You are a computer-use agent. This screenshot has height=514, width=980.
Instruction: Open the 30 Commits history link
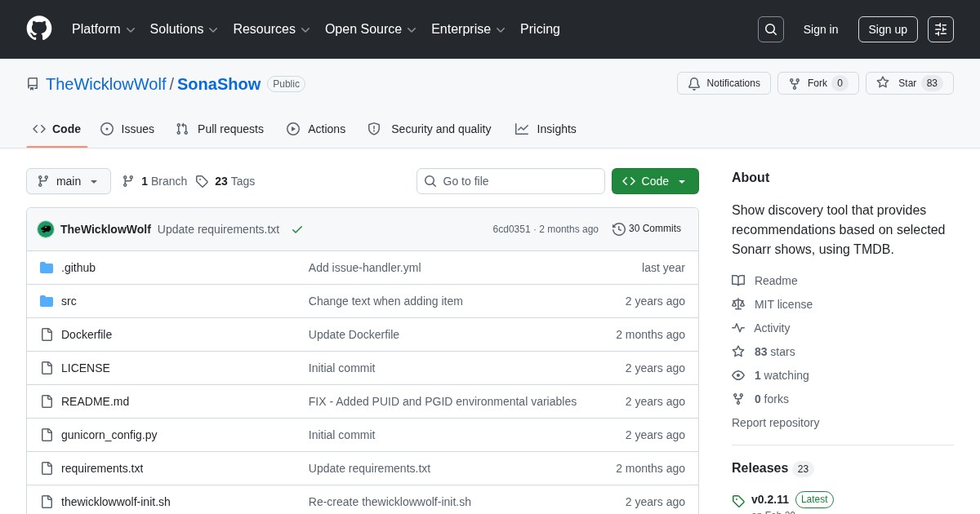tap(647, 229)
